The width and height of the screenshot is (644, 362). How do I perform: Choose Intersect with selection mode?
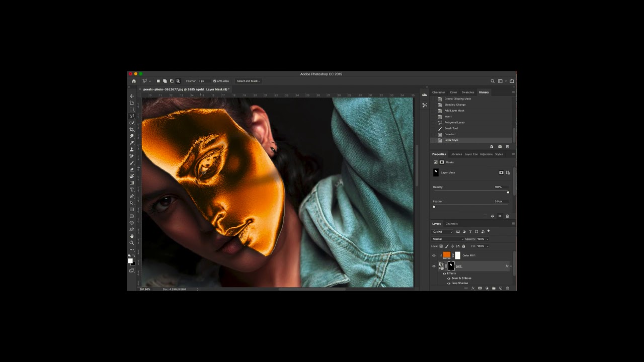[x=178, y=81]
